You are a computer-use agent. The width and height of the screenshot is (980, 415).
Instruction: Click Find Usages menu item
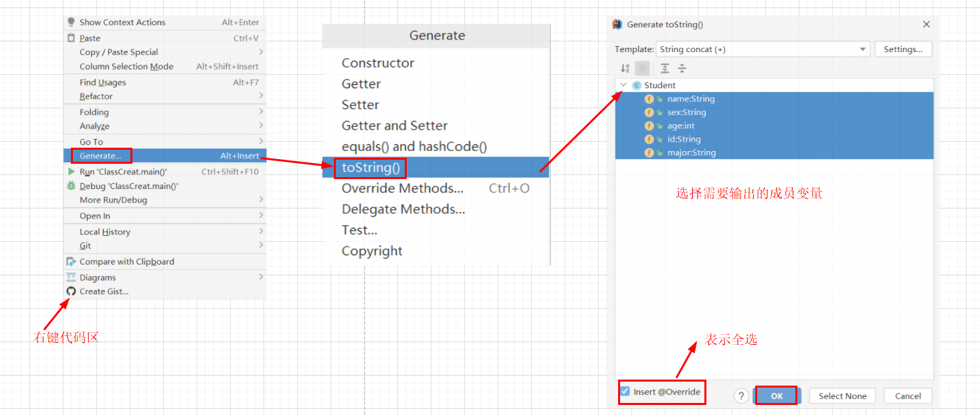[x=165, y=82]
